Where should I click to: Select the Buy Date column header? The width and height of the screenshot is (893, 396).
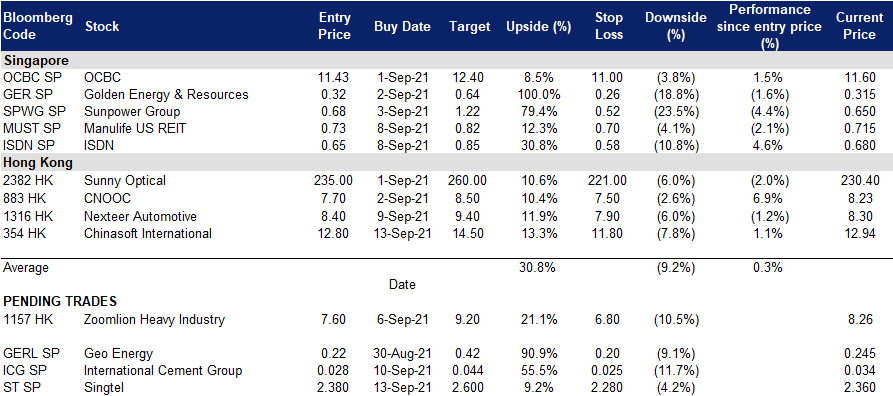[403, 27]
